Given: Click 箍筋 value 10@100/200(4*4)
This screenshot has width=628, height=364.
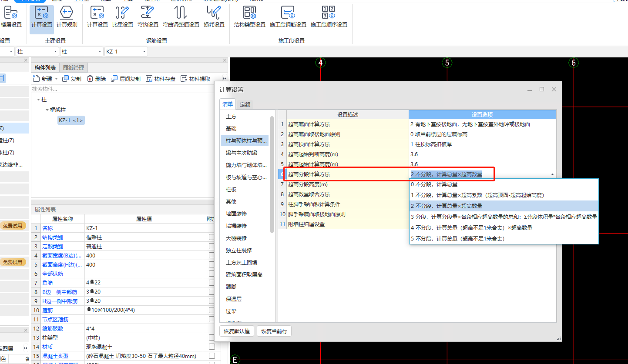Looking at the screenshot, I should 144,310.
